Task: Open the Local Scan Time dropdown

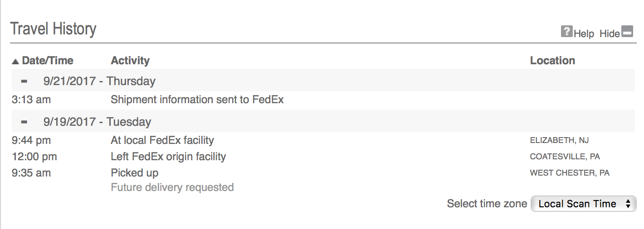Action: [583, 204]
